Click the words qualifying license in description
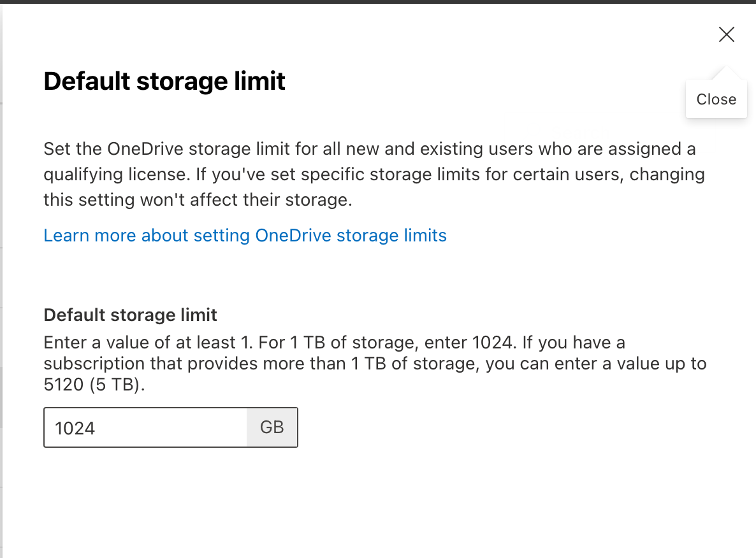The height and width of the screenshot is (558, 756). click(x=117, y=175)
